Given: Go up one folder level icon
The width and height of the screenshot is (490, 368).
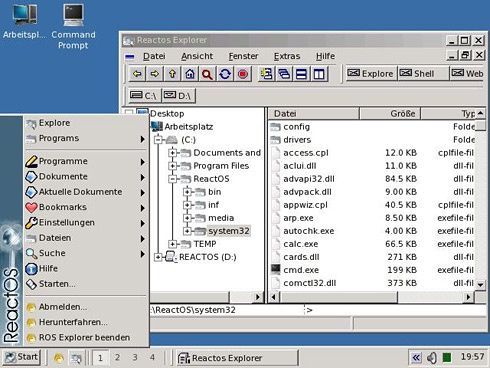Looking at the screenshot, I should [172, 74].
